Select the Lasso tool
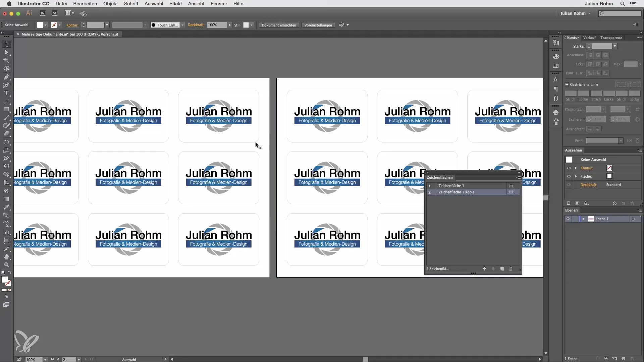This screenshot has height=362, width=644. click(6, 69)
